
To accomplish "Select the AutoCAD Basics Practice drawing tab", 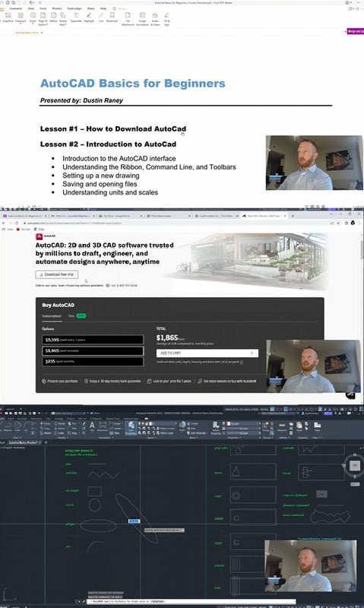I will (23, 442).
